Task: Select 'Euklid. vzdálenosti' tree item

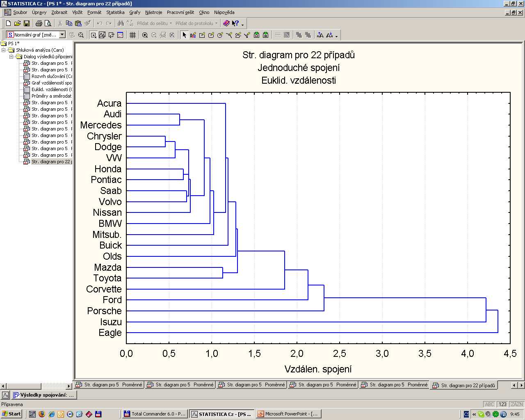Action: 48,89
